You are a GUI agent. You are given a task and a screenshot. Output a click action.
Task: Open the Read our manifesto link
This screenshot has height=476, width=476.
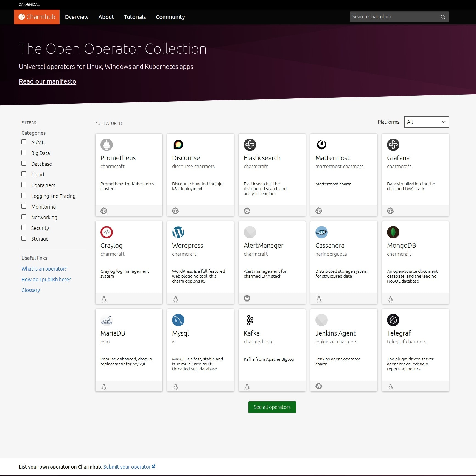coord(47,81)
